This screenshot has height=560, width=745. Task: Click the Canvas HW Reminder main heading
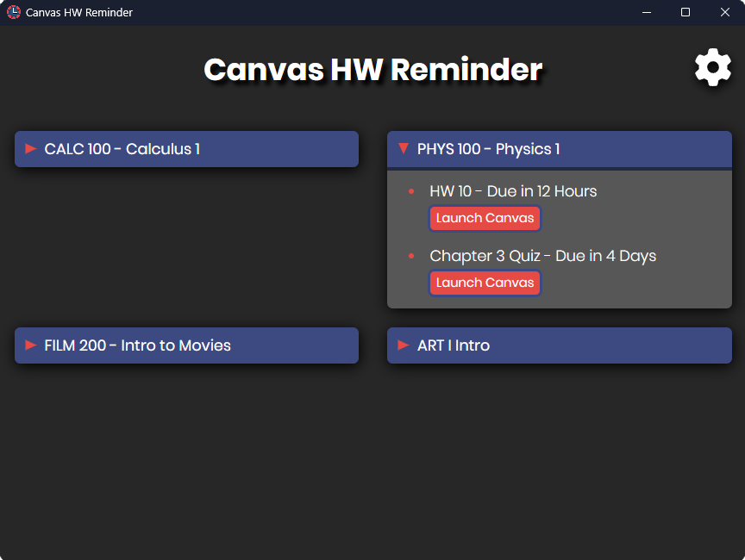372,70
